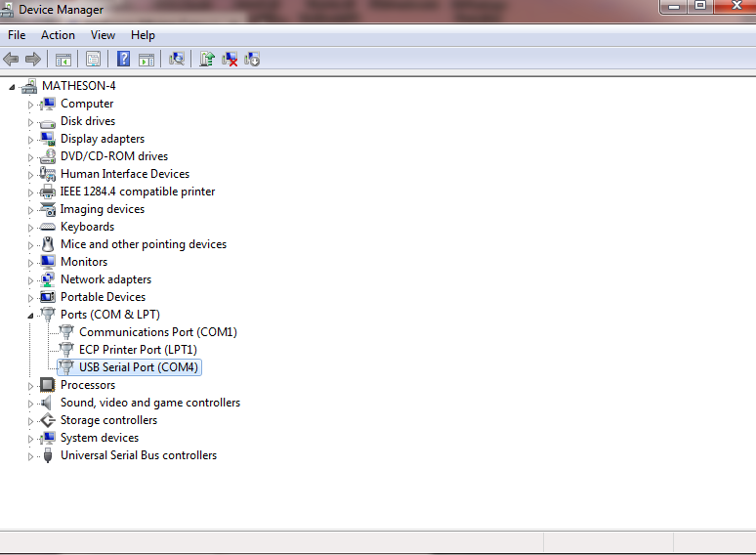
Task: Open the Help menu
Action: pyautogui.click(x=143, y=35)
